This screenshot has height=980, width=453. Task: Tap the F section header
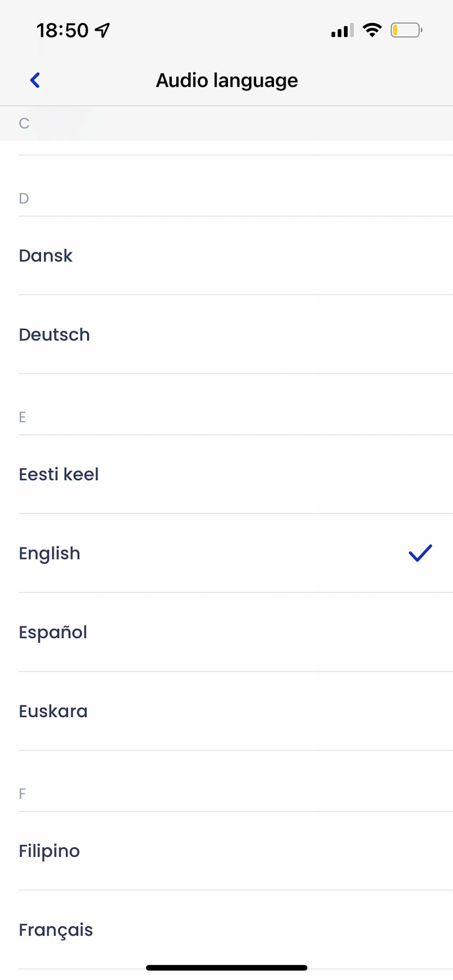click(x=23, y=794)
